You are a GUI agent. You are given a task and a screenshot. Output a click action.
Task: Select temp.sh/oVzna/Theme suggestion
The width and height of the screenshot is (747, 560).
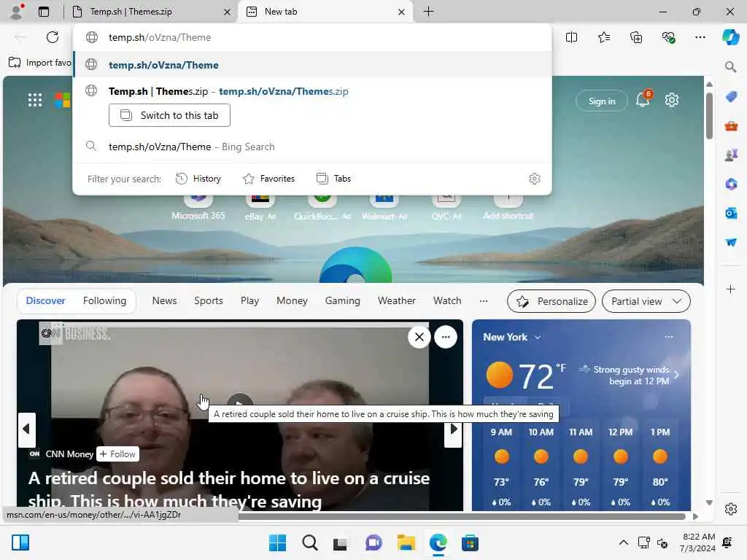coord(312,65)
